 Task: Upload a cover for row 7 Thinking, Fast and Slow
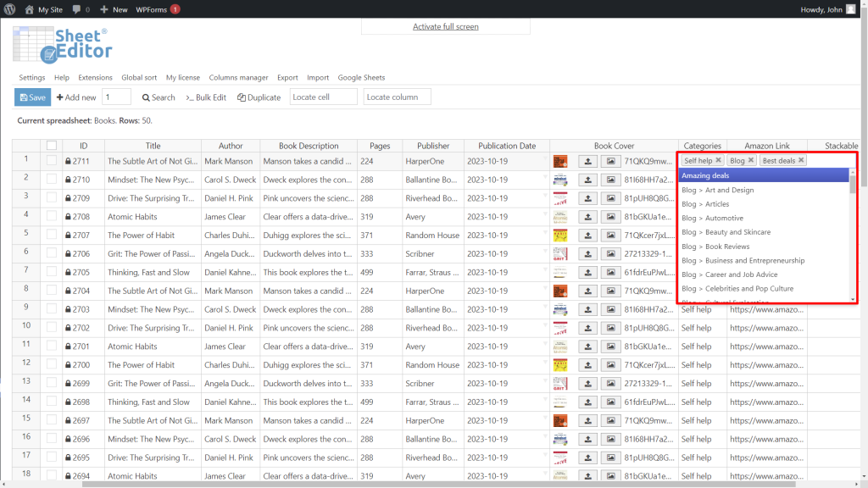588,272
